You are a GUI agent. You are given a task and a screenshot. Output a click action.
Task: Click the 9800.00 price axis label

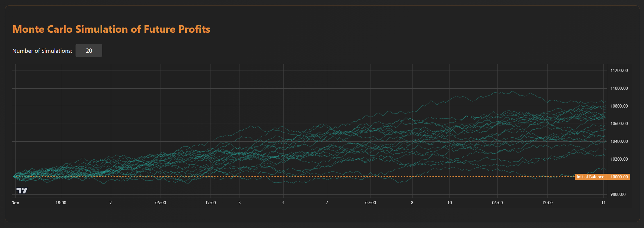coord(618,194)
